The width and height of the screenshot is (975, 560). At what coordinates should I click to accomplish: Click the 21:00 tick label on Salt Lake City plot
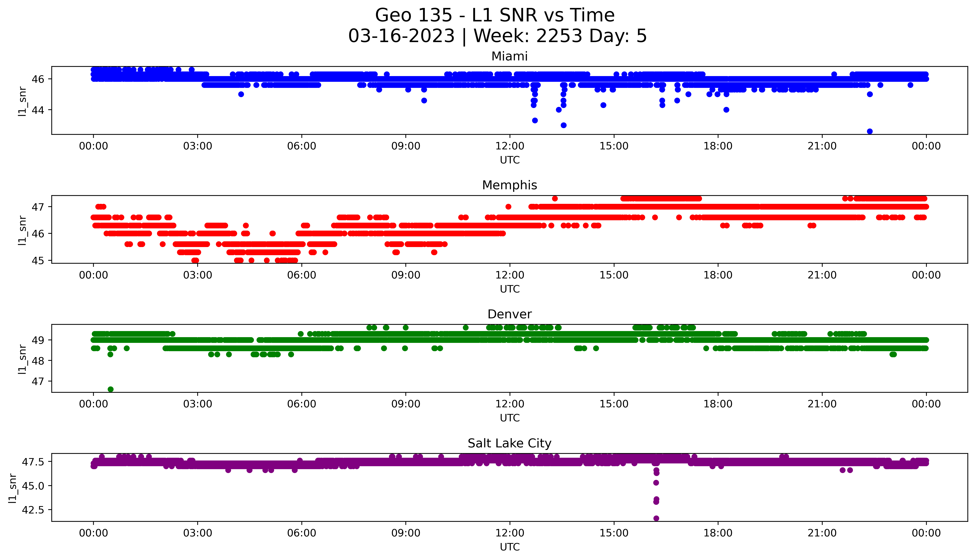[822, 533]
